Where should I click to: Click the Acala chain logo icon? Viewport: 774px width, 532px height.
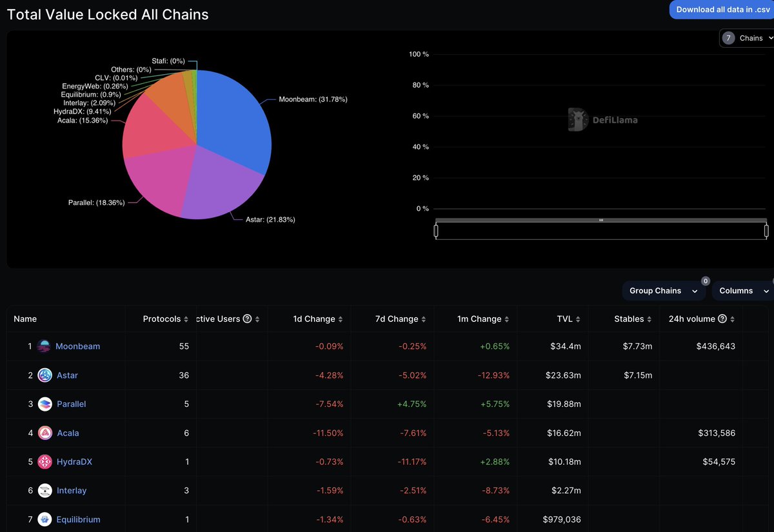tap(45, 433)
